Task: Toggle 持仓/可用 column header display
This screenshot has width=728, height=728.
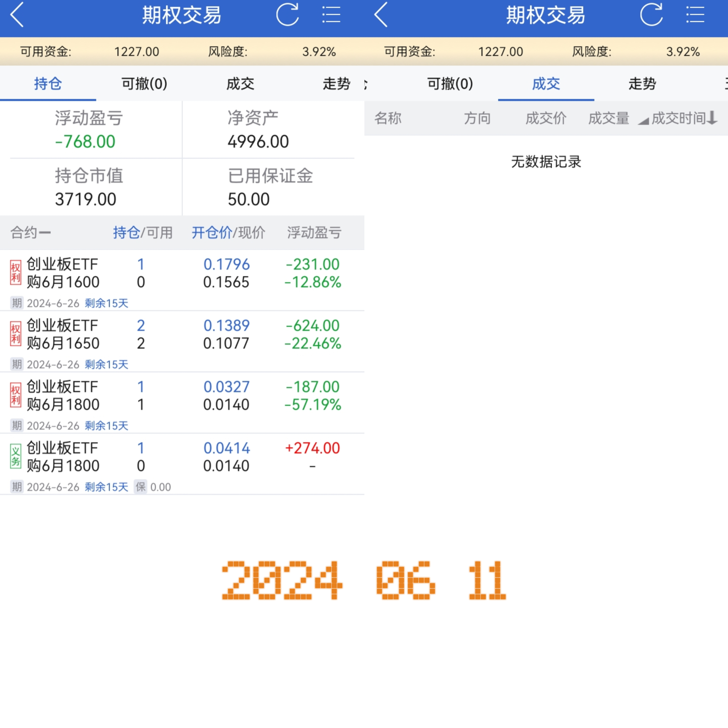Action: pyautogui.click(x=143, y=232)
